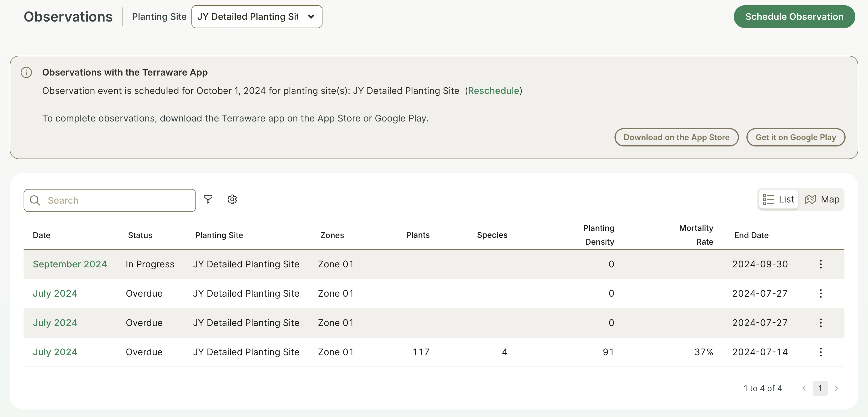Click the 117 plants value
The height and width of the screenshot is (417, 868).
click(421, 352)
